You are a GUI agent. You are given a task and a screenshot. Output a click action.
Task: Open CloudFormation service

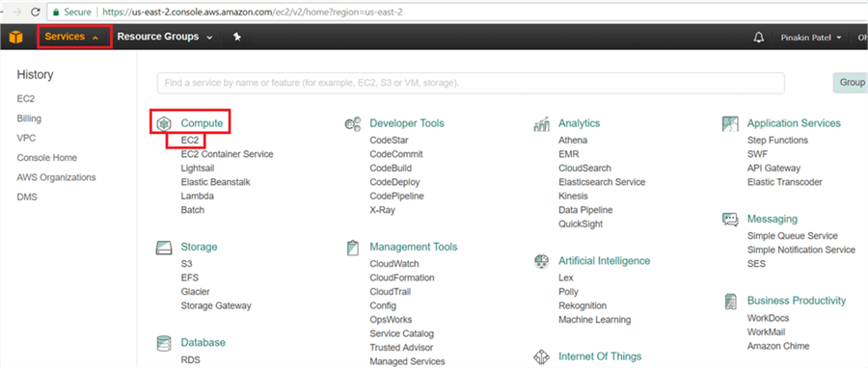402,277
